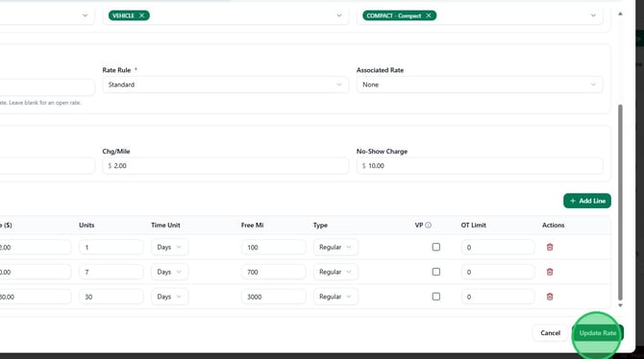
Task: Click the Rate Rule label
Action: [x=116, y=70]
